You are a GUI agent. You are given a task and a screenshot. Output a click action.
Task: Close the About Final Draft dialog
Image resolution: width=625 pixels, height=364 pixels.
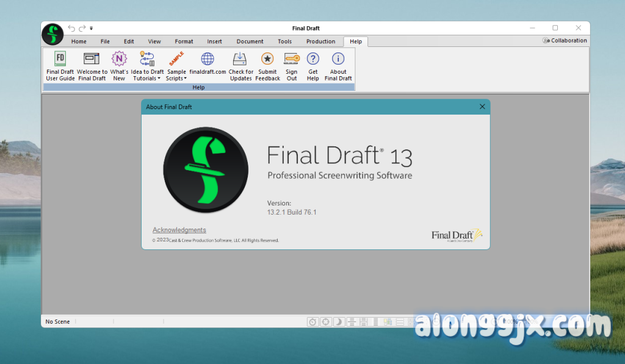click(x=482, y=107)
